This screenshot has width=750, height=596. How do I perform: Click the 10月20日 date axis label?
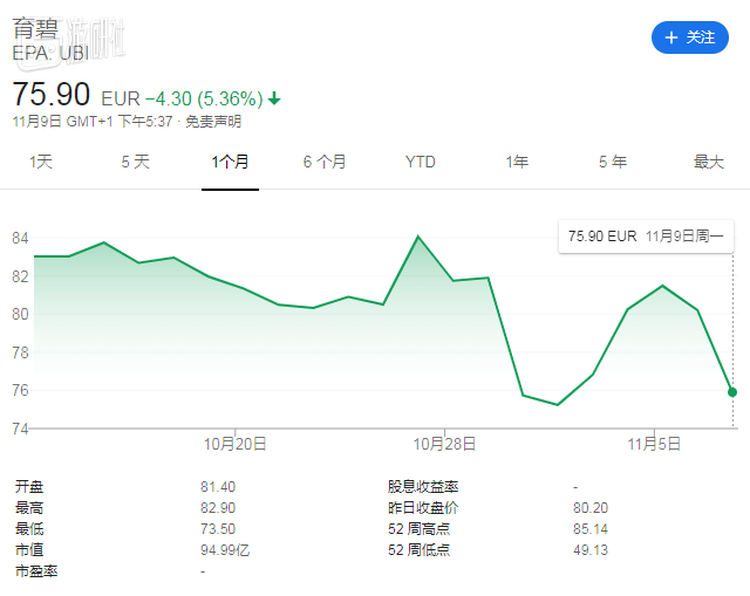click(235, 443)
